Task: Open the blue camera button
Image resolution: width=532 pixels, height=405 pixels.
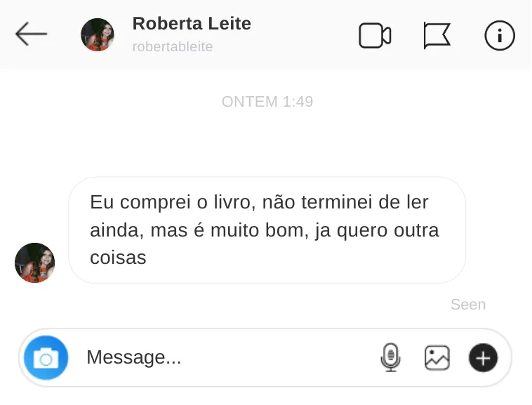Action: [x=46, y=359]
